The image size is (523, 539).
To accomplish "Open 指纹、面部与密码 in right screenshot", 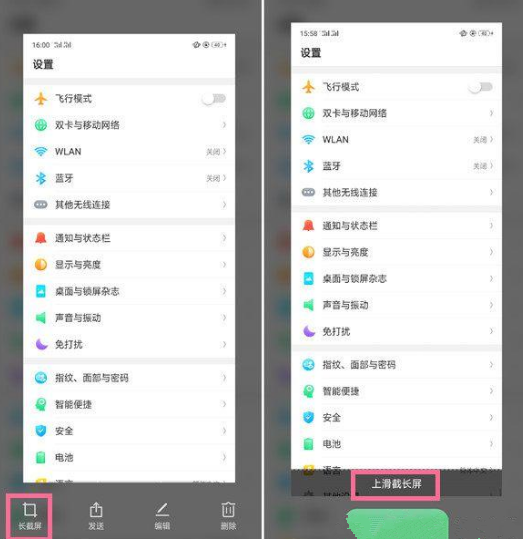I will point(396,365).
